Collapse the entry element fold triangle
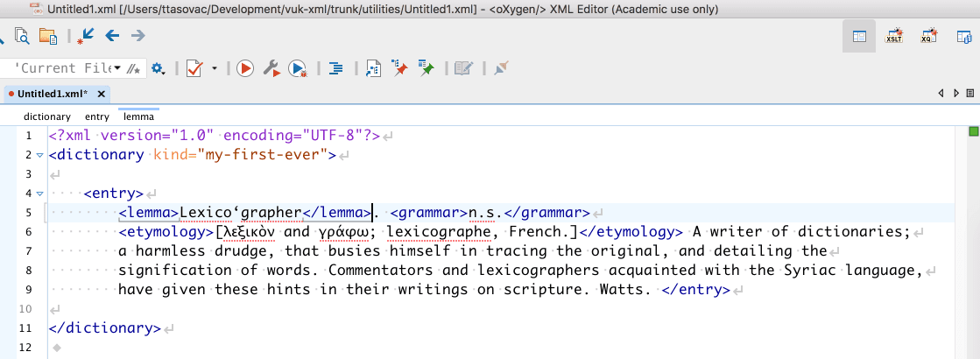The height and width of the screenshot is (359, 980). tap(40, 194)
